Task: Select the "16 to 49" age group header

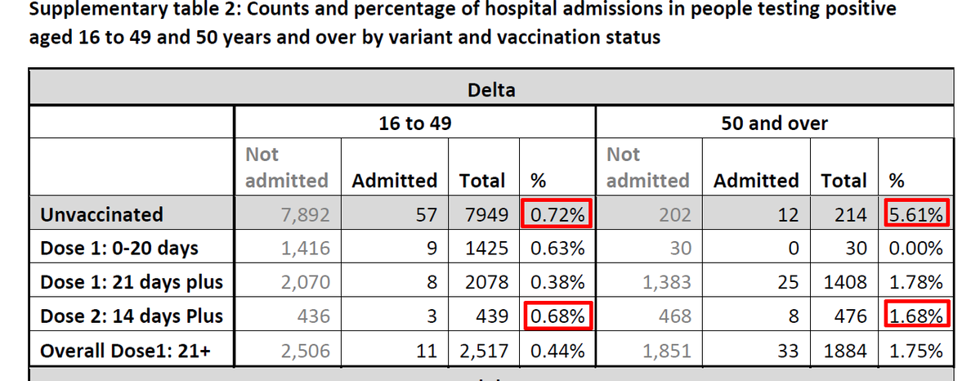Action: coord(415,123)
